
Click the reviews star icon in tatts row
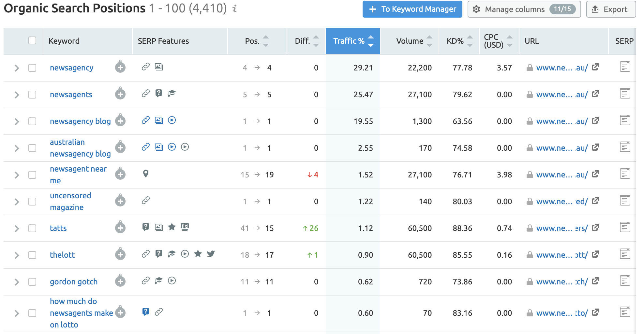click(172, 227)
